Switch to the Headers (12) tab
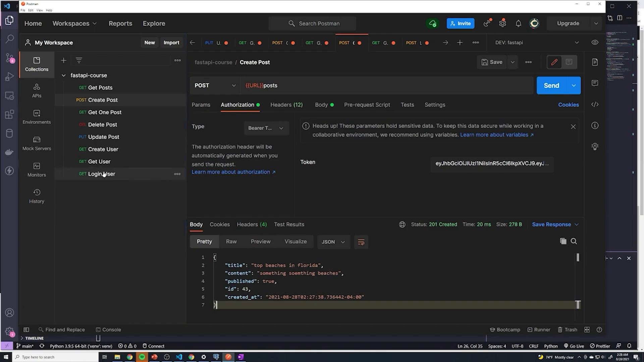The height and width of the screenshot is (362, 644). [x=286, y=105]
